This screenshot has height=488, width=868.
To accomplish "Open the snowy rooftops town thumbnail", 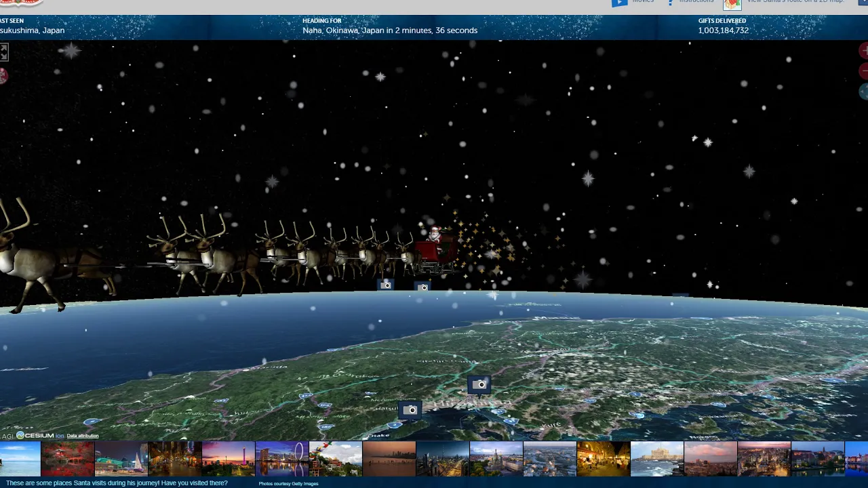I will point(549,459).
